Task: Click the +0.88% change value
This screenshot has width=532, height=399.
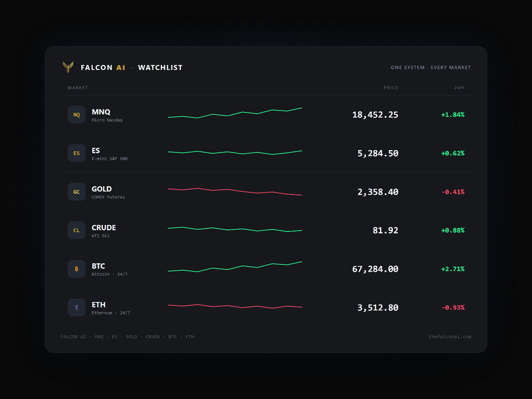Action: click(x=453, y=230)
